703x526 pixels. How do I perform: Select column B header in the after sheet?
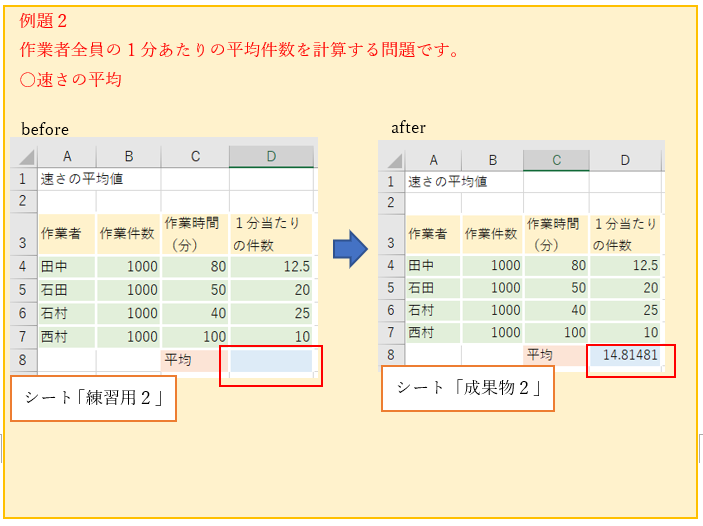click(491, 160)
